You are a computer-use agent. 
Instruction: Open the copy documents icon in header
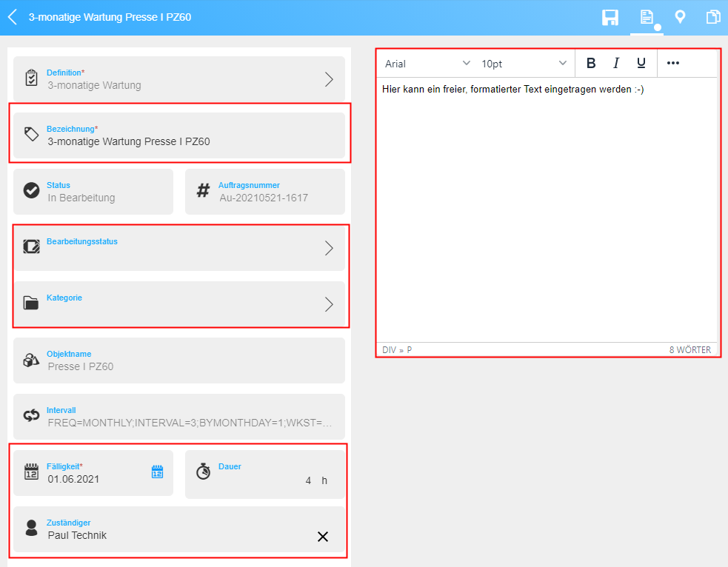[x=713, y=17]
